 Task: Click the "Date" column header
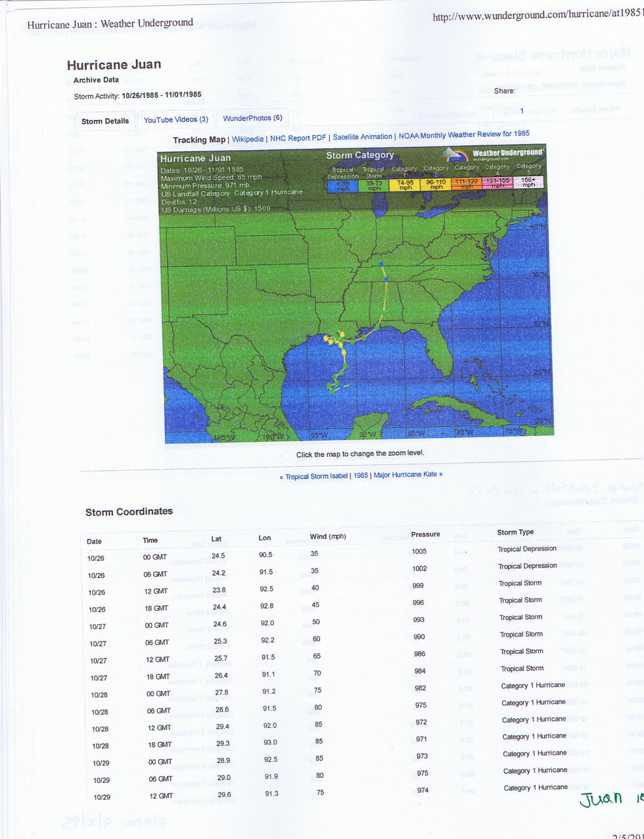[94, 542]
